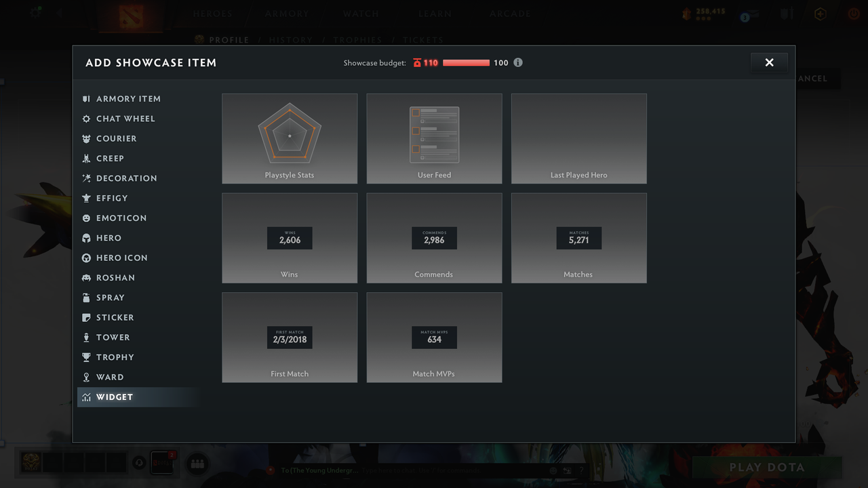The width and height of the screenshot is (868, 488).
Task: Open the Roshan showcase category
Action: point(115,277)
